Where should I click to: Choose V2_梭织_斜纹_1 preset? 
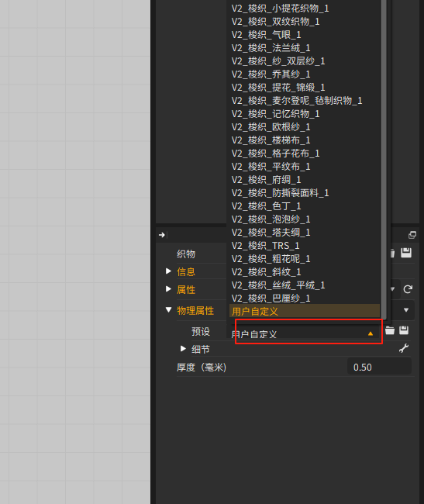point(267,272)
